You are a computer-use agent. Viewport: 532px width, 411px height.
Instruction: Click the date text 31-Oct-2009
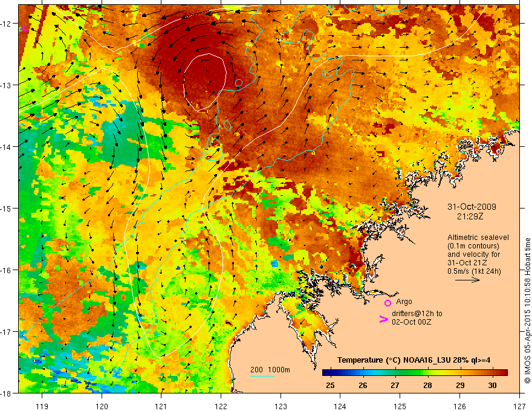click(472, 207)
